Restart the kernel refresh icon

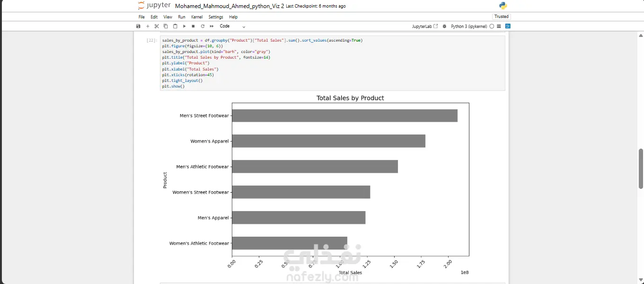click(x=203, y=27)
